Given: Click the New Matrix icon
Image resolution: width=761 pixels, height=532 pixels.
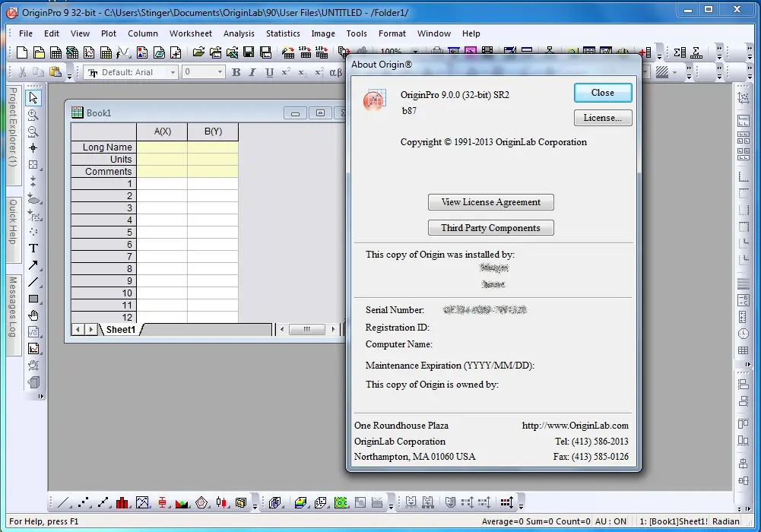Looking at the screenshot, I should click(106, 52).
